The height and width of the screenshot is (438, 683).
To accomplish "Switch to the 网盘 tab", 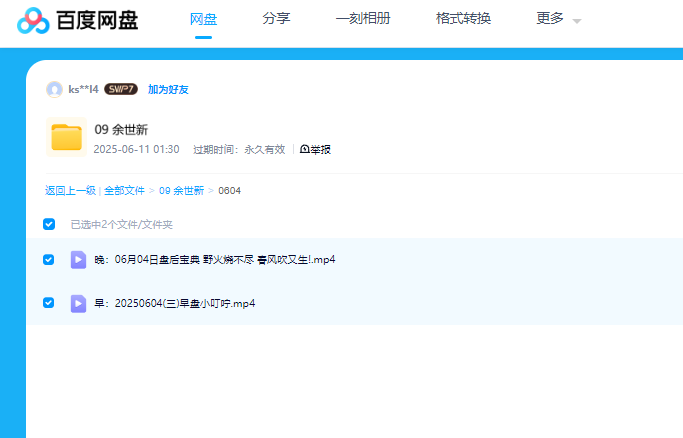I will click(x=203, y=18).
